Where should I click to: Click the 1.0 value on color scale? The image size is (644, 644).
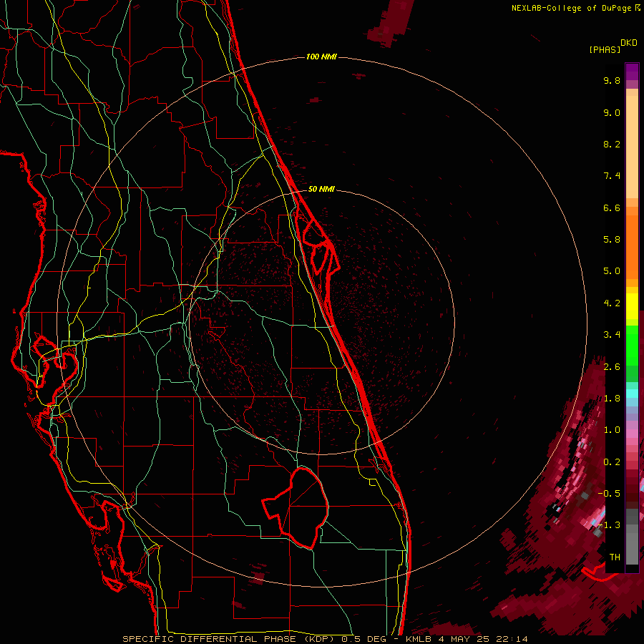pyautogui.click(x=612, y=430)
